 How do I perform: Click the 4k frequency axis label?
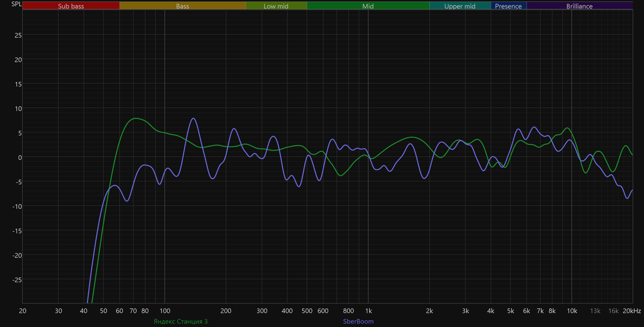click(491, 311)
